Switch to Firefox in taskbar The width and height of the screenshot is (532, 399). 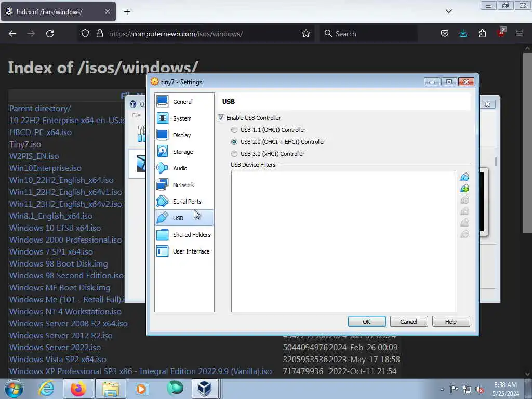pos(78,389)
